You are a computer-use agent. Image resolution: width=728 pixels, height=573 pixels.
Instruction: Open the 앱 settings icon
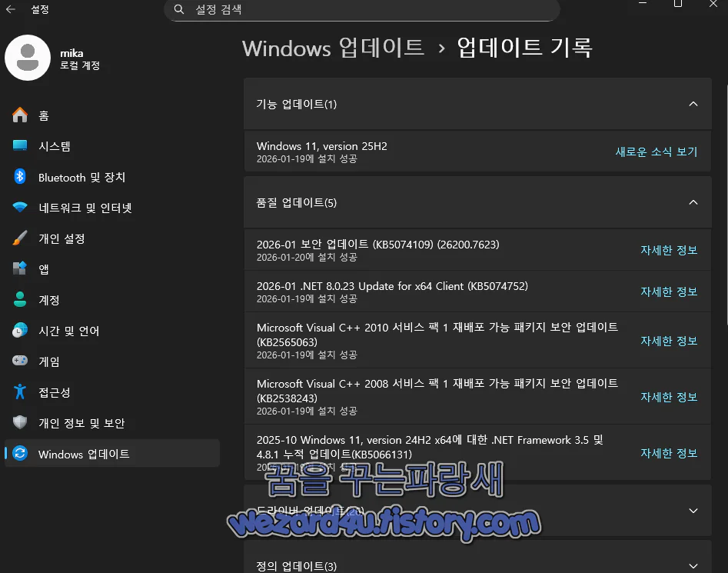(20, 269)
